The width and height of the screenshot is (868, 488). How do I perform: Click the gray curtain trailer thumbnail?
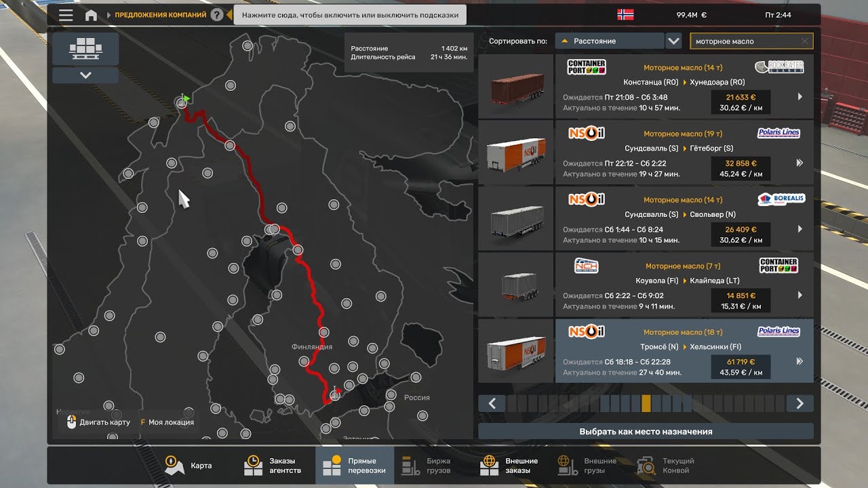tap(515, 218)
